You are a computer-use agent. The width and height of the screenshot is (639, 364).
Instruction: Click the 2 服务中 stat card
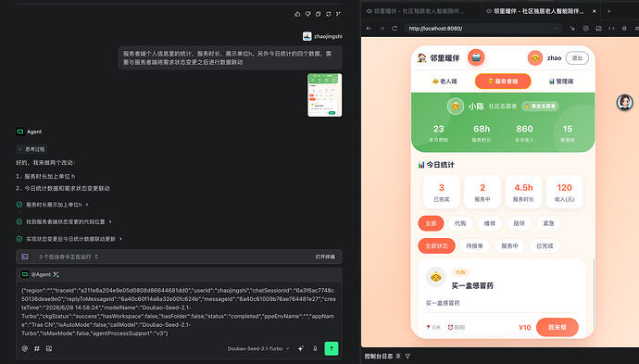(x=482, y=192)
